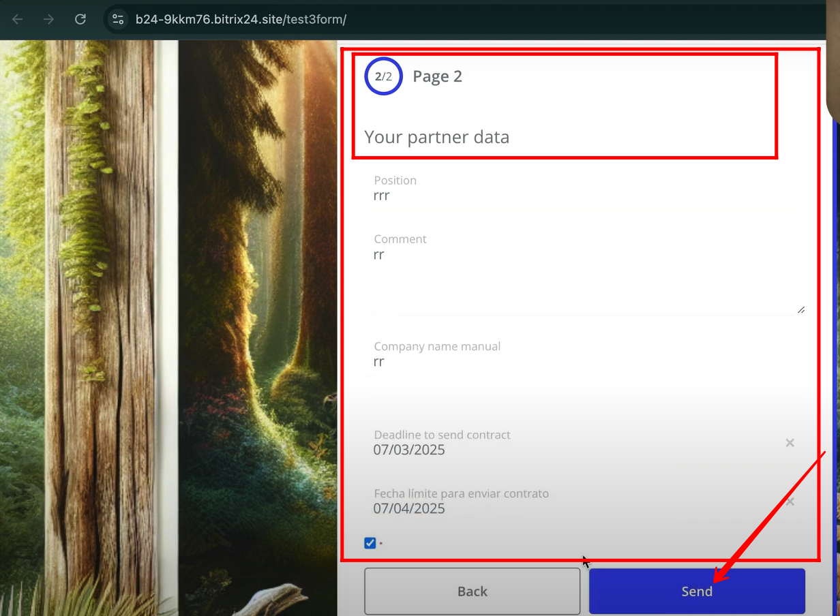
Task: Reload the page with the refresh icon
Action: tap(80, 19)
